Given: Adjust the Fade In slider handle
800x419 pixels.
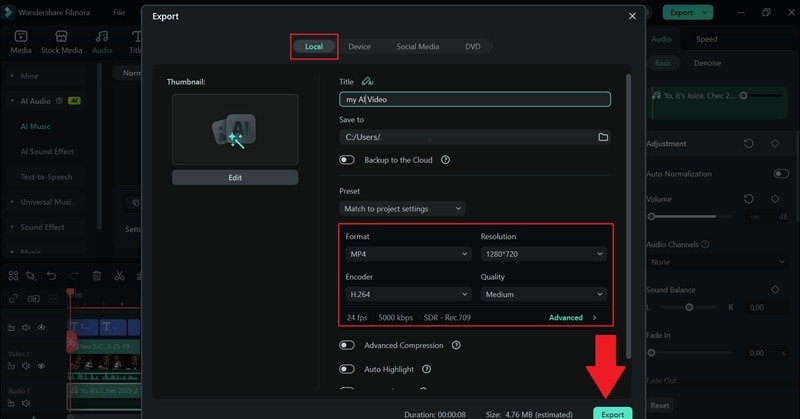Looking at the screenshot, I should pos(652,353).
